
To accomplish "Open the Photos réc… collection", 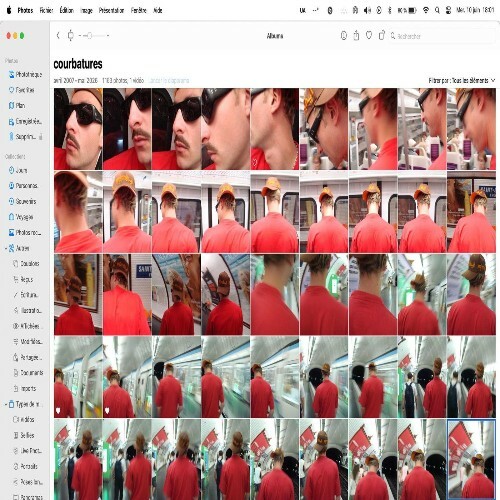I will (x=25, y=233).
